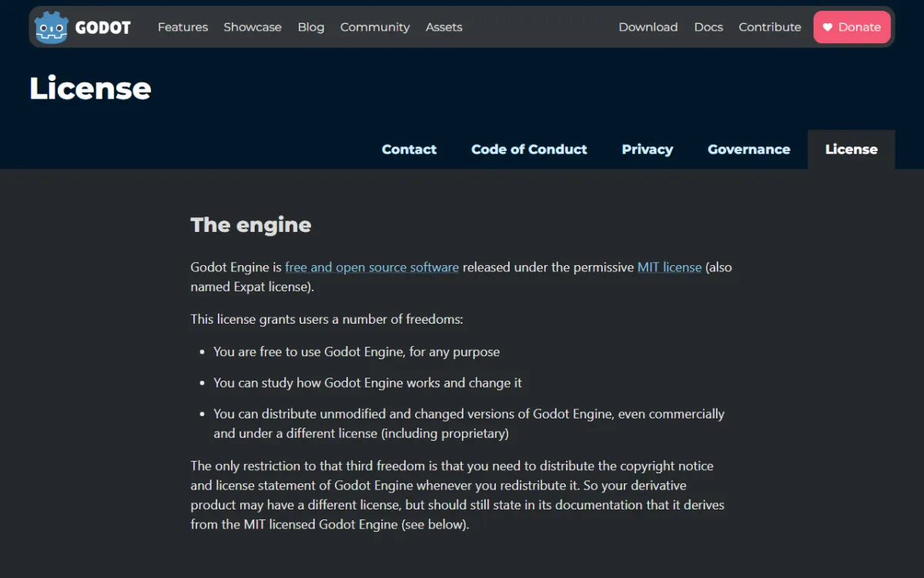
Task: Click the GODOT wordmark text
Action: 103,28
